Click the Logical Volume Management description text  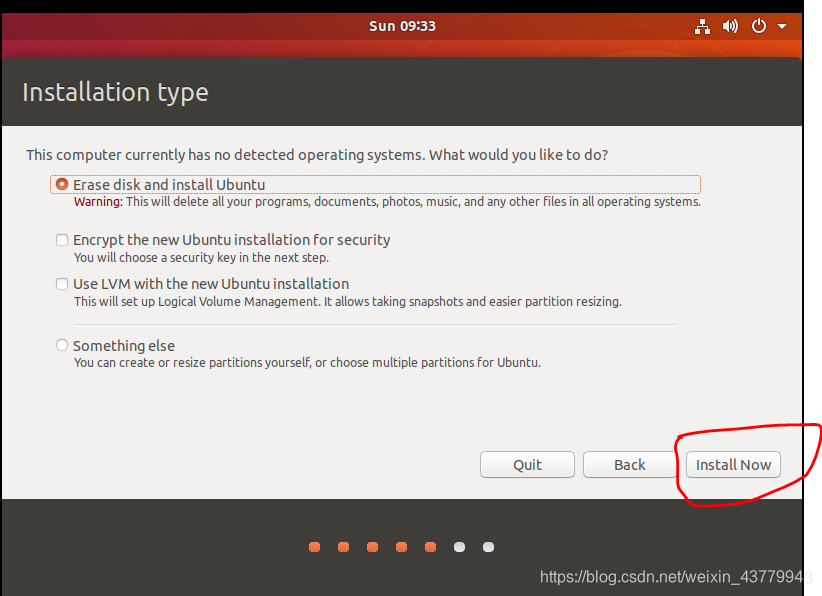pos(348,302)
